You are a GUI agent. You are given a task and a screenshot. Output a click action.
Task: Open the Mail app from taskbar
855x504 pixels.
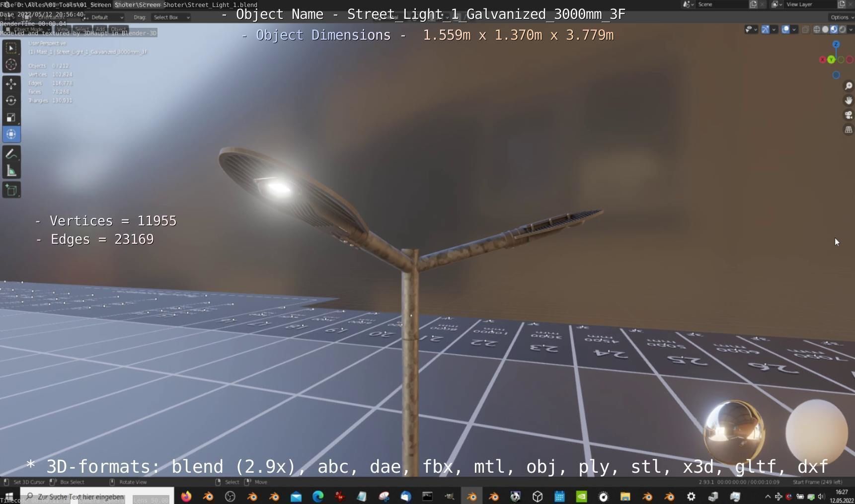pyautogui.click(x=296, y=496)
